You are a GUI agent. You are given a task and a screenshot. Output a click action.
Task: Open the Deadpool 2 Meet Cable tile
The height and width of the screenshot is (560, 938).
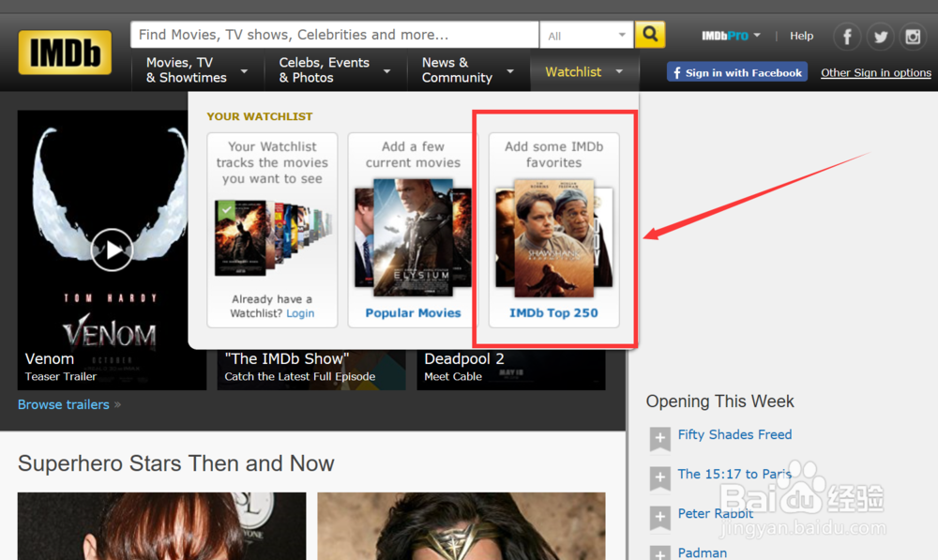coord(511,369)
